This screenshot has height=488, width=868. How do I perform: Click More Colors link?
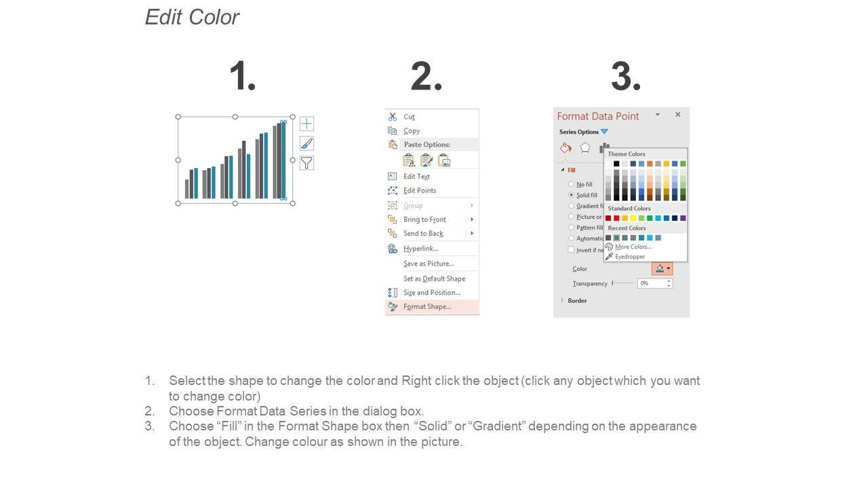pyautogui.click(x=633, y=247)
